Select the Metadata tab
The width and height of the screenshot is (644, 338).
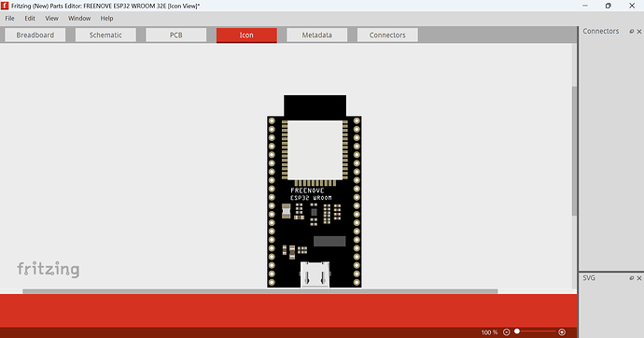click(316, 35)
